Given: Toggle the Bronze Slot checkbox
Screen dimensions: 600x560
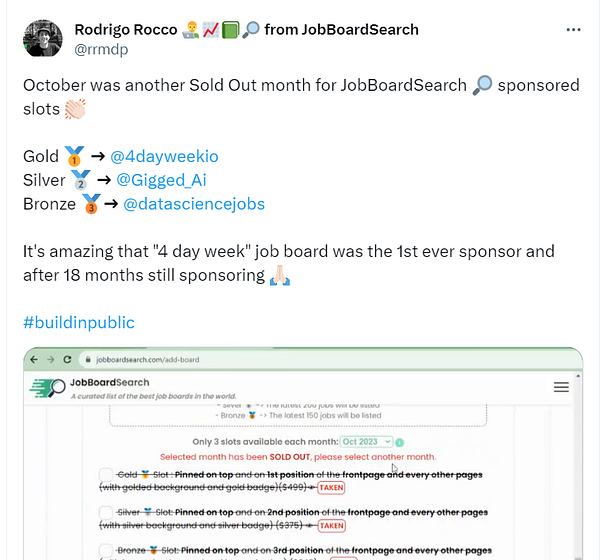Looking at the screenshot, I should click(x=106, y=550).
